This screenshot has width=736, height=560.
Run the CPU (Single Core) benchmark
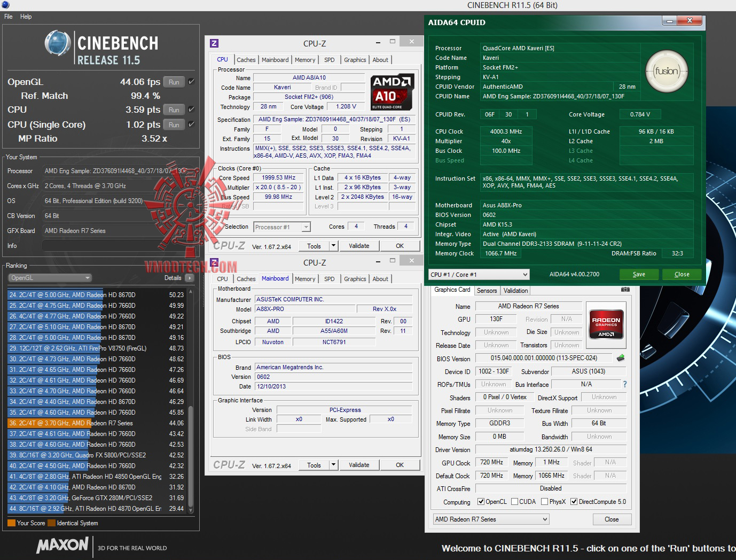(174, 125)
